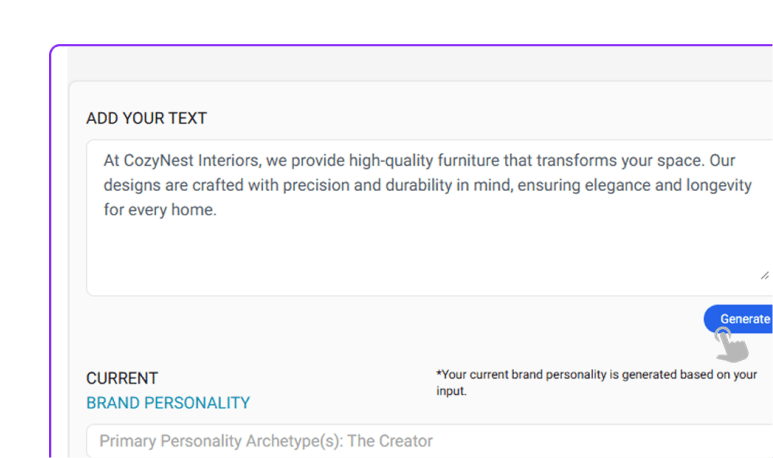The height and width of the screenshot is (458, 773).
Task: Click the Primary Personality Archetype field
Action: pyautogui.click(x=430, y=441)
